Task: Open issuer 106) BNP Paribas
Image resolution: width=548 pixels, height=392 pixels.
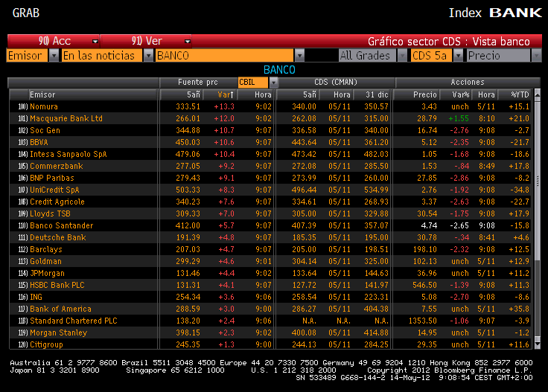Action: (x=51, y=178)
